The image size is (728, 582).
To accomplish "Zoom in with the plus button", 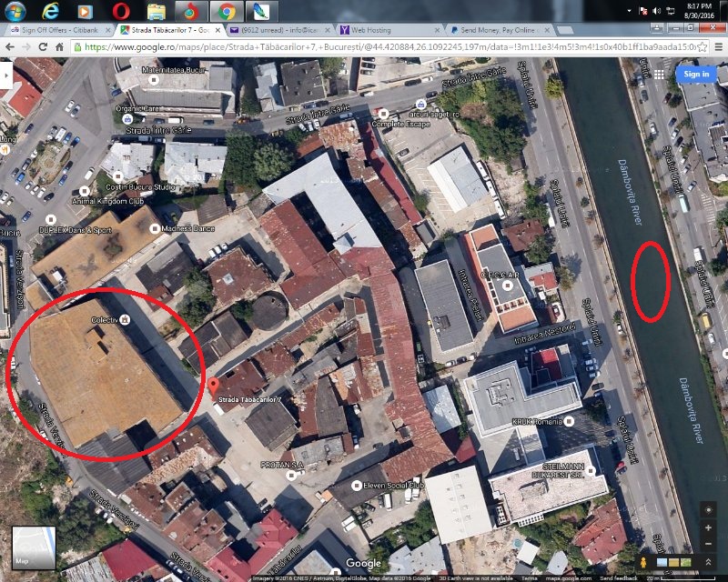I will [708, 528].
